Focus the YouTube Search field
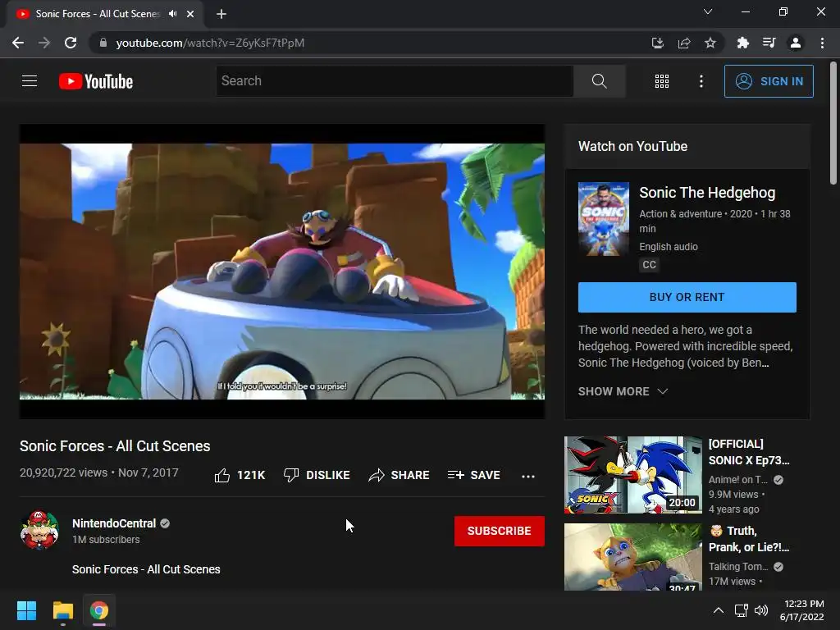Image resolution: width=840 pixels, height=630 pixels. coord(395,81)
